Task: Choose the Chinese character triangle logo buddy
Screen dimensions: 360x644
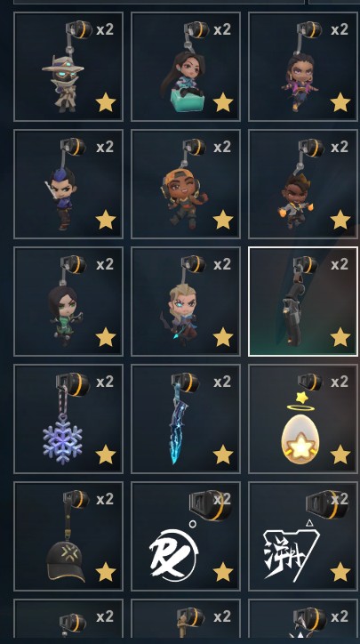Action: [303, 536]
